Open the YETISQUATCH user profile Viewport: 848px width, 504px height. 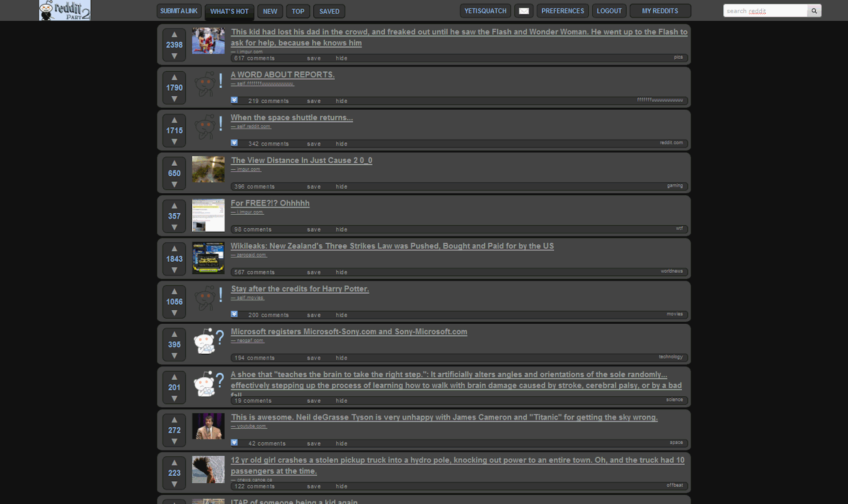[x=486, y=11]
